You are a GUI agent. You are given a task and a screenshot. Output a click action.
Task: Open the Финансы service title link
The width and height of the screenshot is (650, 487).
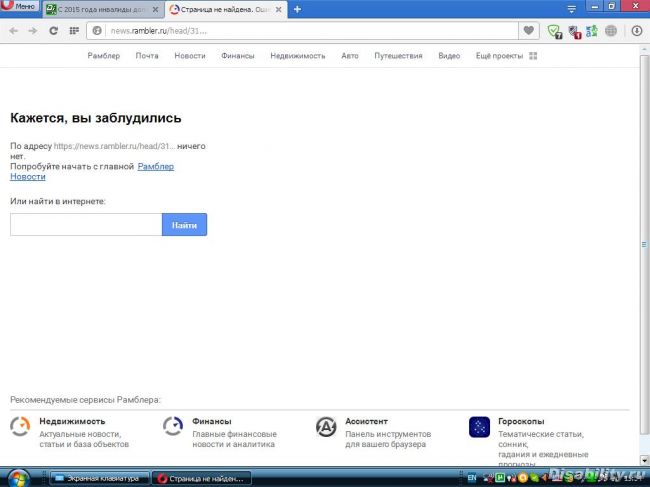212,421
